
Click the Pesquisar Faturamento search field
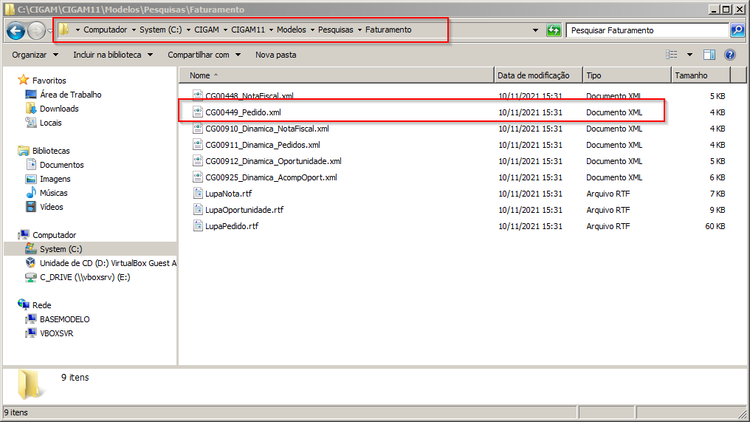647,30
